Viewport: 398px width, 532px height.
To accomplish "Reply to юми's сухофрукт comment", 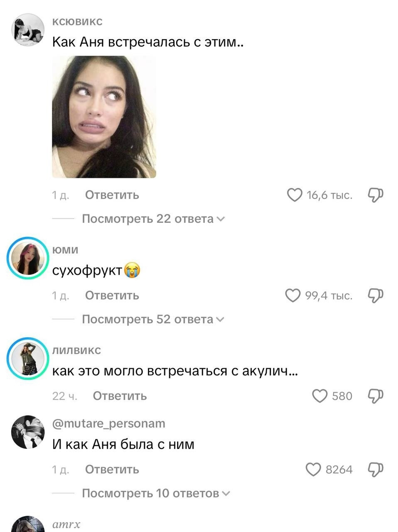I will (112, 296).
